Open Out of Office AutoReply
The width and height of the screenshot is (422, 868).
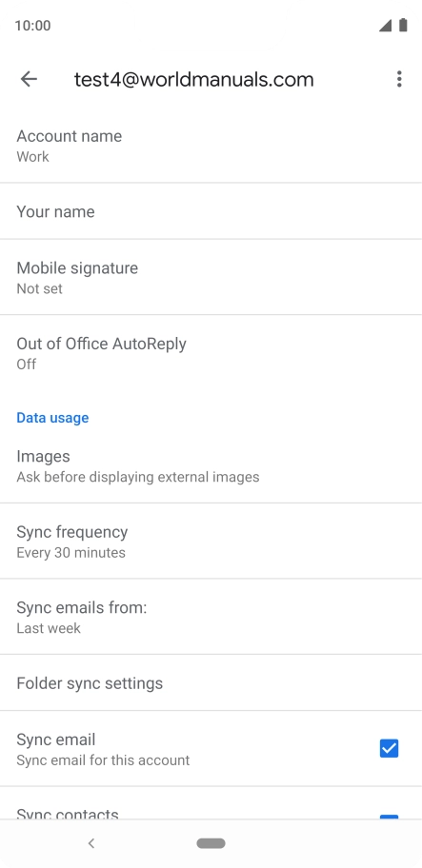coord(211,353)
